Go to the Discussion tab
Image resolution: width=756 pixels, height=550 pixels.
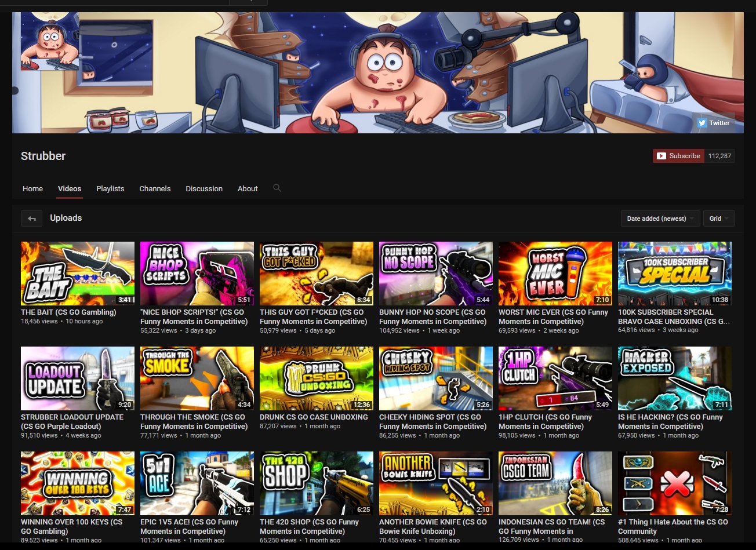tap(204, 189)
